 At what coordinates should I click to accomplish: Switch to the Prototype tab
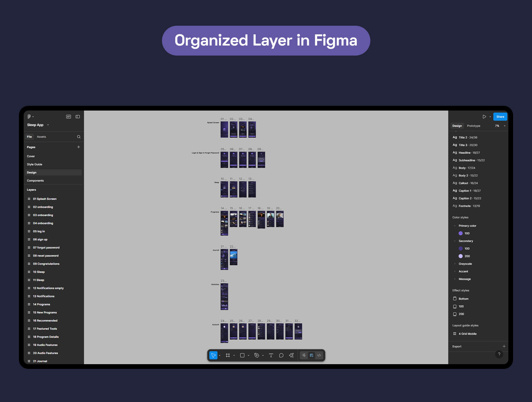coord(473,126)
